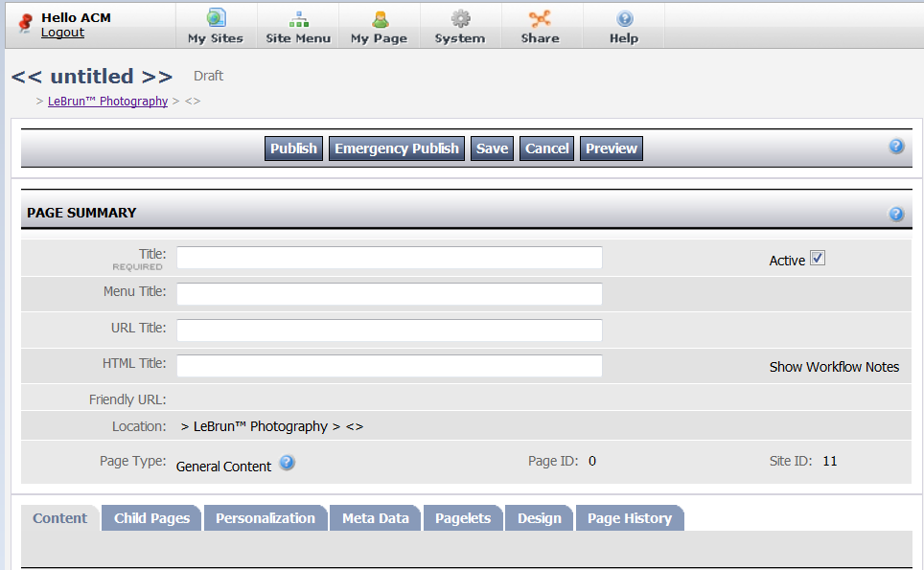Select the Design tab

click(x=539, y=518)
